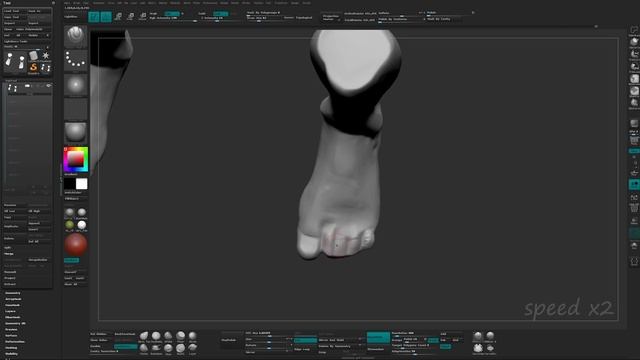
Task: Toggle the teal DynaMesh button
Action: point(378,337)
